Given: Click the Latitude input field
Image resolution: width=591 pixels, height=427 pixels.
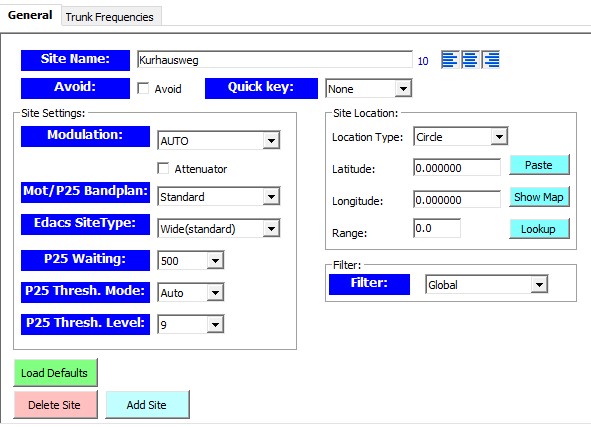Looking at the screenshot, I should (457, 168).
